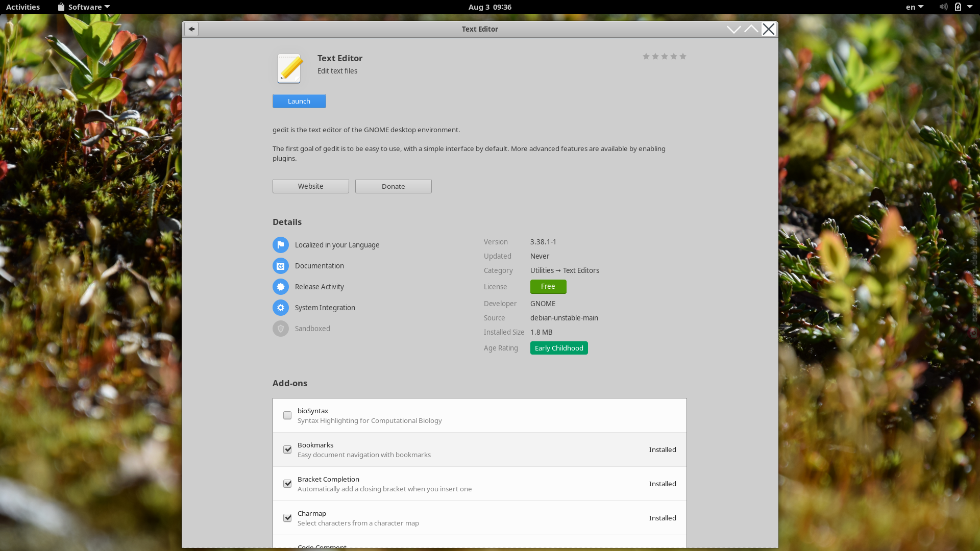The width and height of the screenshot is (980, 551).
Task: Click the green Free license button
Action: (x=548, y=287)
